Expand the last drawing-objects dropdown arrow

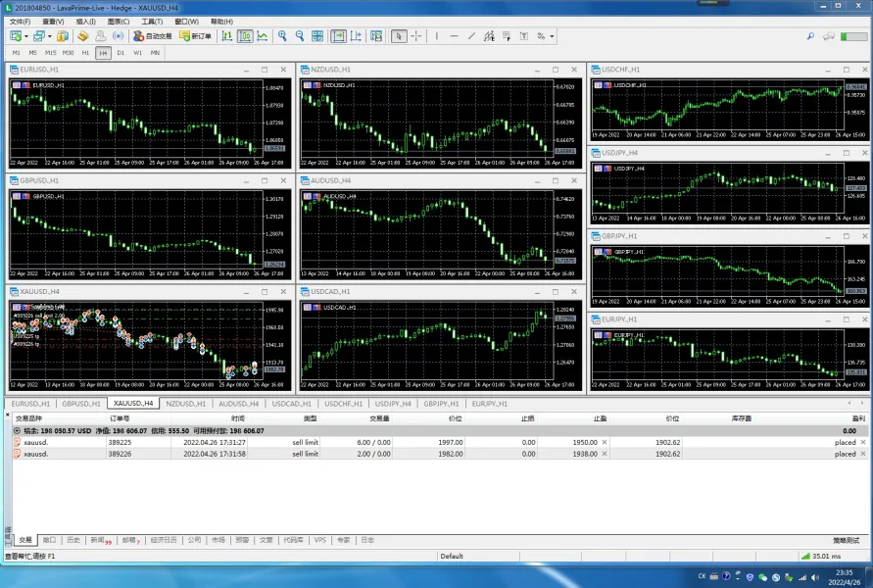point(552,36)
